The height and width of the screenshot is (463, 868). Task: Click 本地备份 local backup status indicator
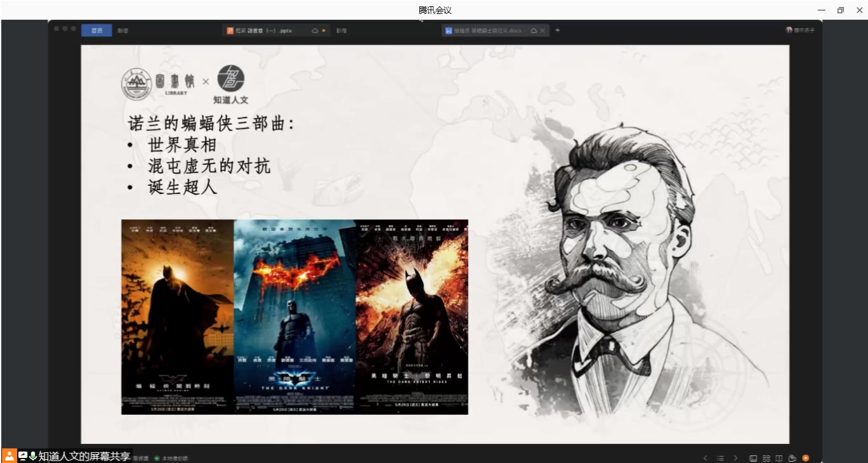[x=171, y=458]
